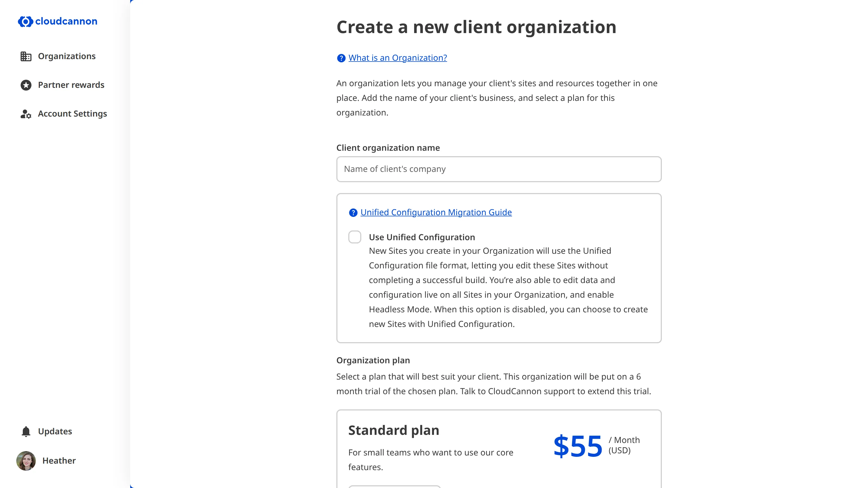Click the Updates bell icon
The height and width of the screenshot is (488, 868).
coord(25,431)
